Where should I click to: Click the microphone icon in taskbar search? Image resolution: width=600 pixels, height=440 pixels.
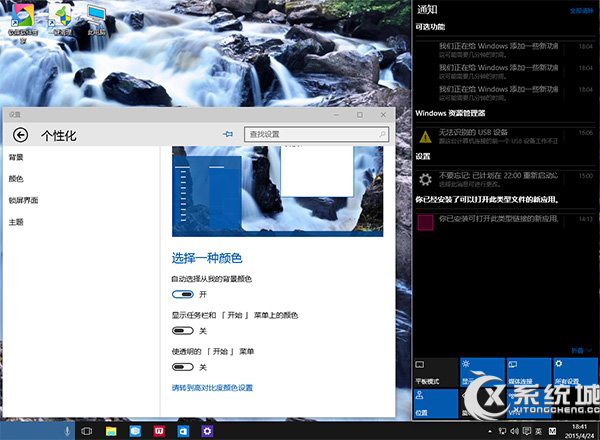pos(67,431)
